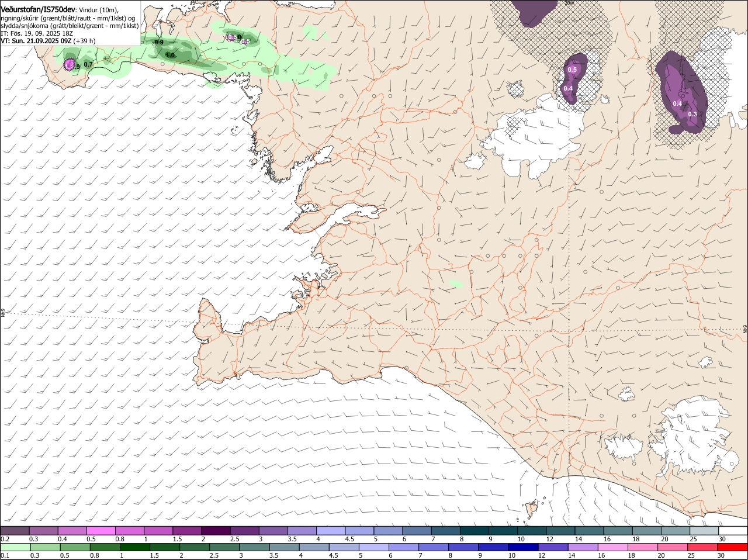
Task: Pick the snow scale swatch between 7 and 8
Action: coord(446,531)
